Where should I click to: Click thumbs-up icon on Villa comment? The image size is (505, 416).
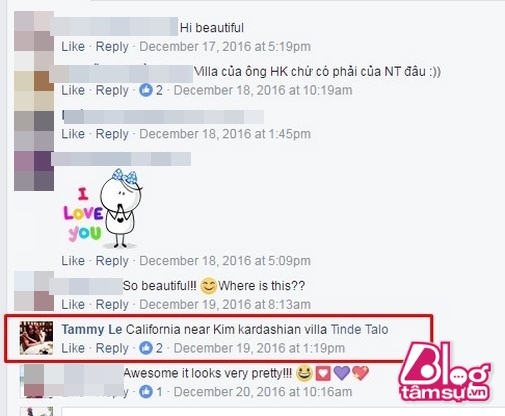[146, 90]
